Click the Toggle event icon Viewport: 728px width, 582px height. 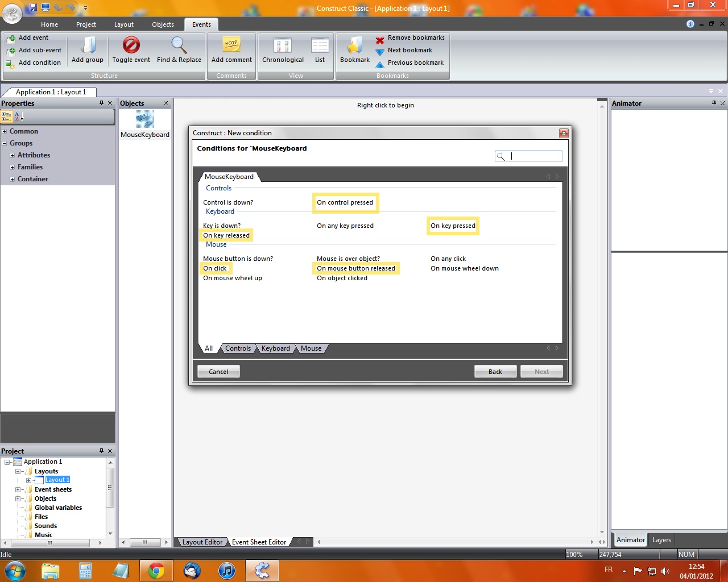point(131,45)
